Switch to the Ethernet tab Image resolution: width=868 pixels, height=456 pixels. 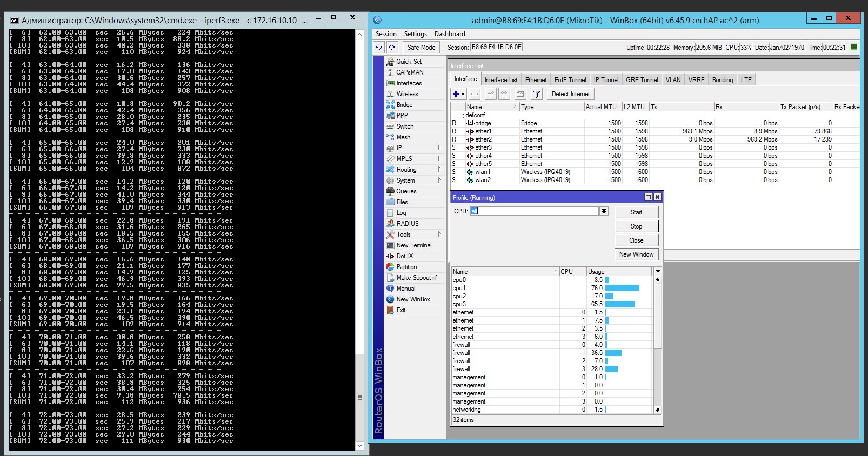[x=536, y=80]
